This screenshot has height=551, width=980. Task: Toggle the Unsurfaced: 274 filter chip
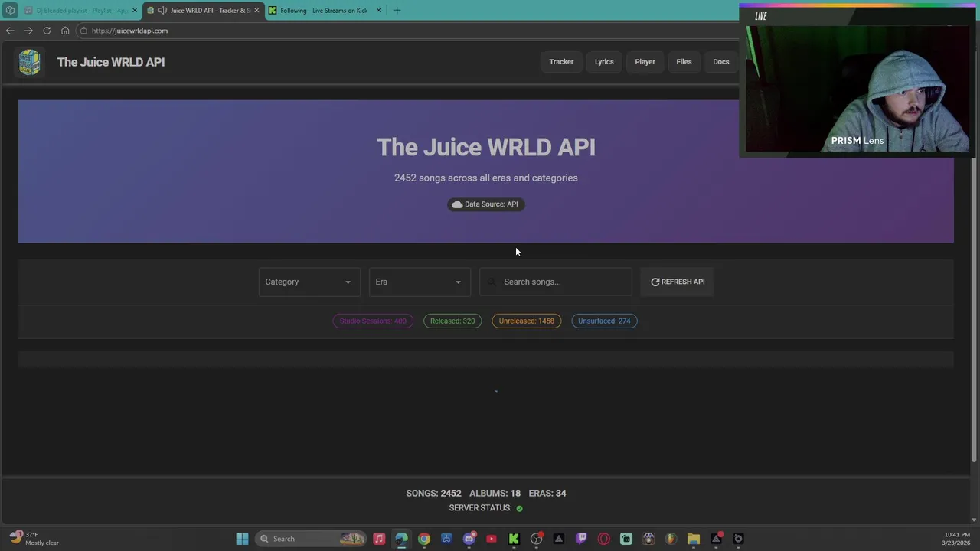[x=604, y=321]
